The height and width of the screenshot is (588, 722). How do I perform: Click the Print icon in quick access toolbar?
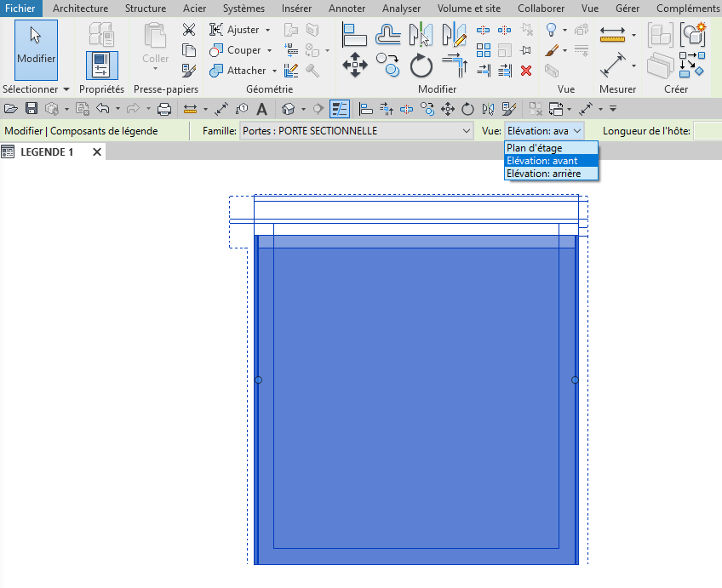(164, 109)
